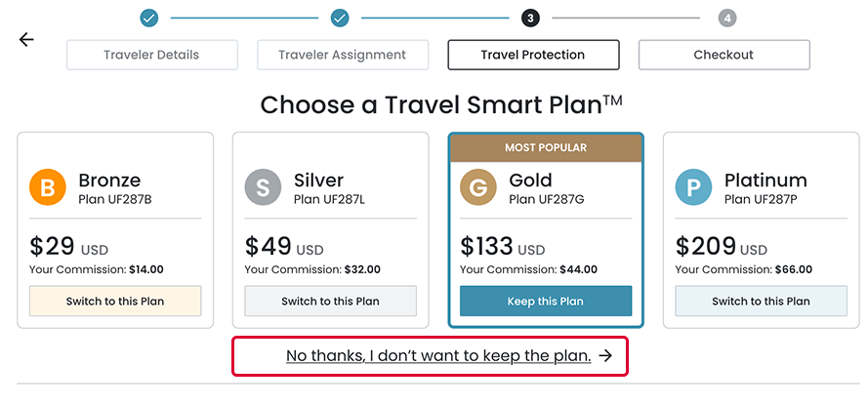The width and height of the screenshot is (868, 405).
Task: Click the step 3 circle indicator
Action: tap(530, 18)
